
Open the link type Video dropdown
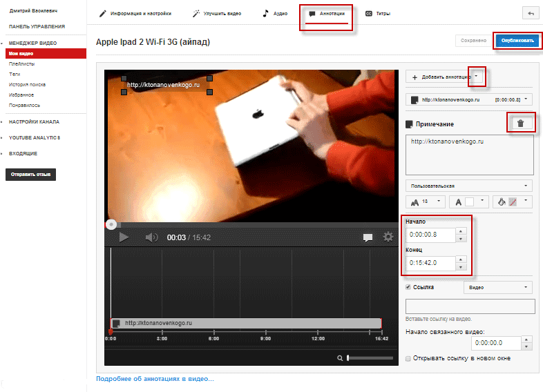pyautogui.click(x=497, y=287)
